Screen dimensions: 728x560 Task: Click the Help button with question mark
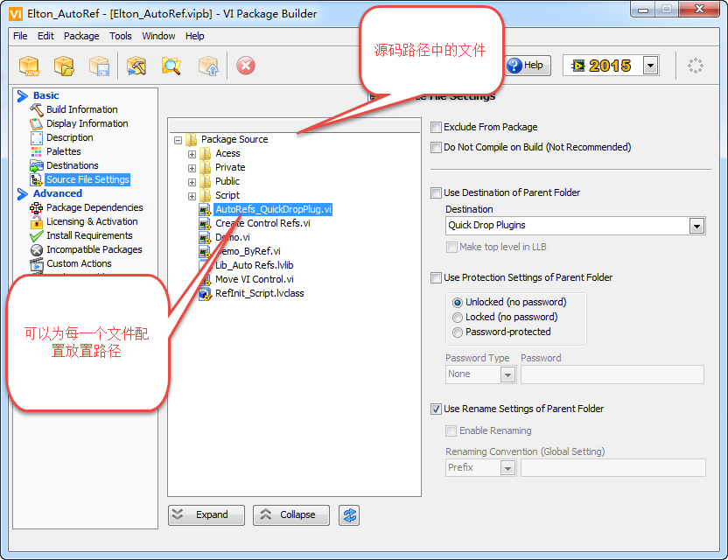(526, 66)
